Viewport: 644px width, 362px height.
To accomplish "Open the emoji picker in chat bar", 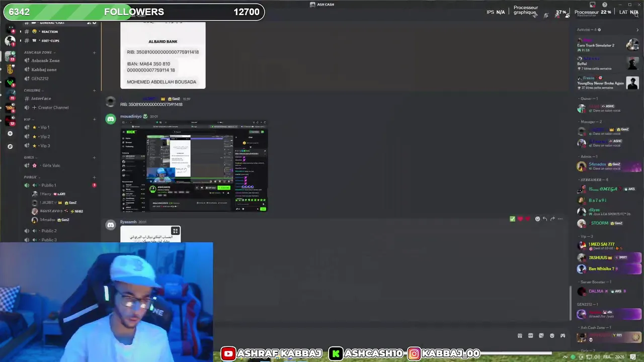I will pyautogui.click(x=552, y=336).
